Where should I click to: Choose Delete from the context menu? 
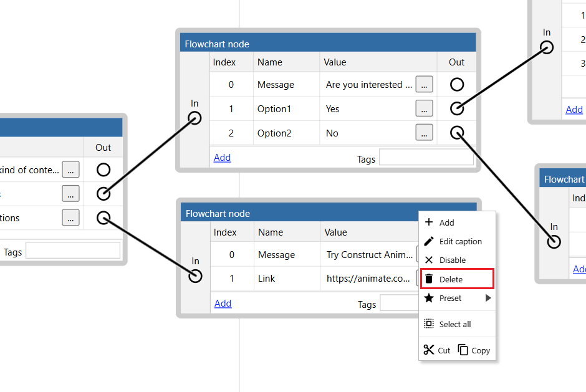[x=450, y=279]
